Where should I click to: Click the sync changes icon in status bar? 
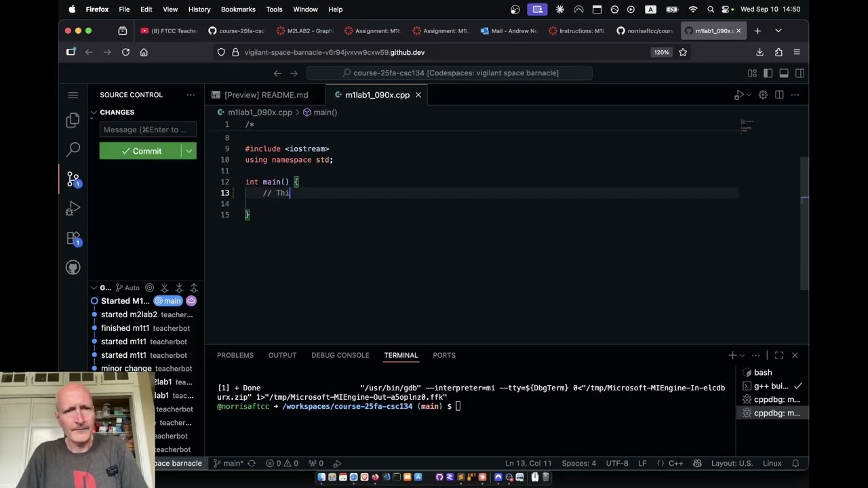tap(252, 464)
